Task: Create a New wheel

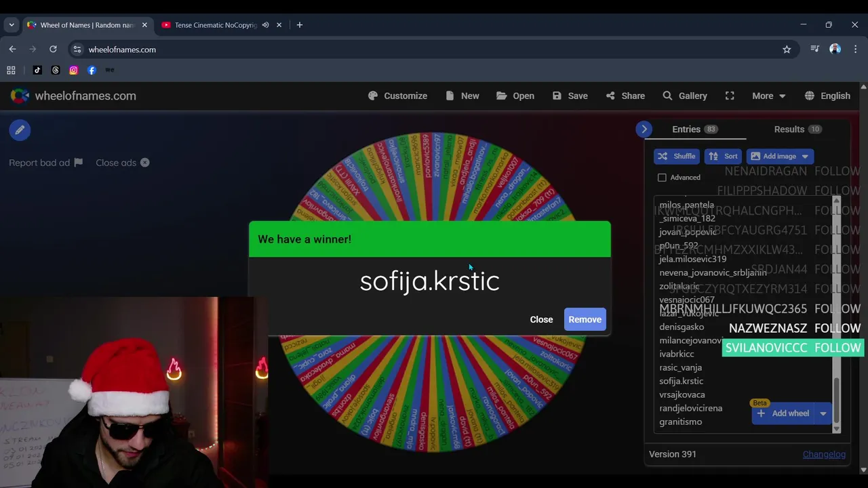Action: [462, 96]
